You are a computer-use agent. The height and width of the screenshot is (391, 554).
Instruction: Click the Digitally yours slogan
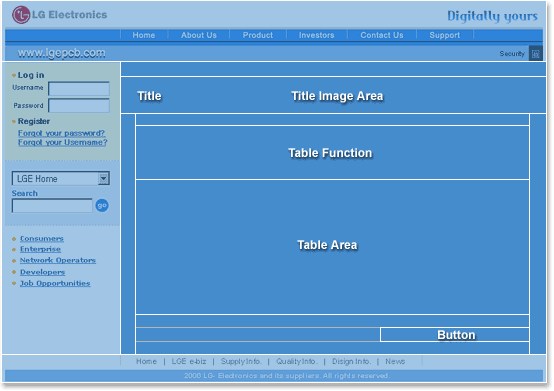[493, 16]
